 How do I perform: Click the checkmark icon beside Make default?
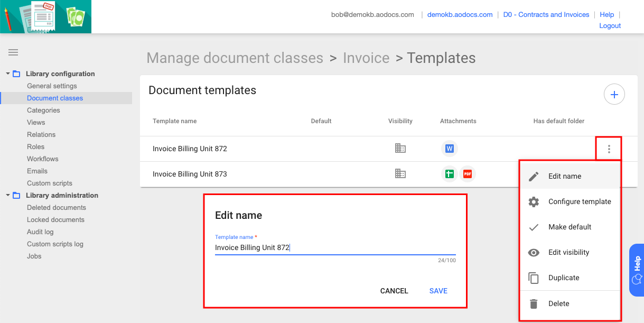(534, 227)
